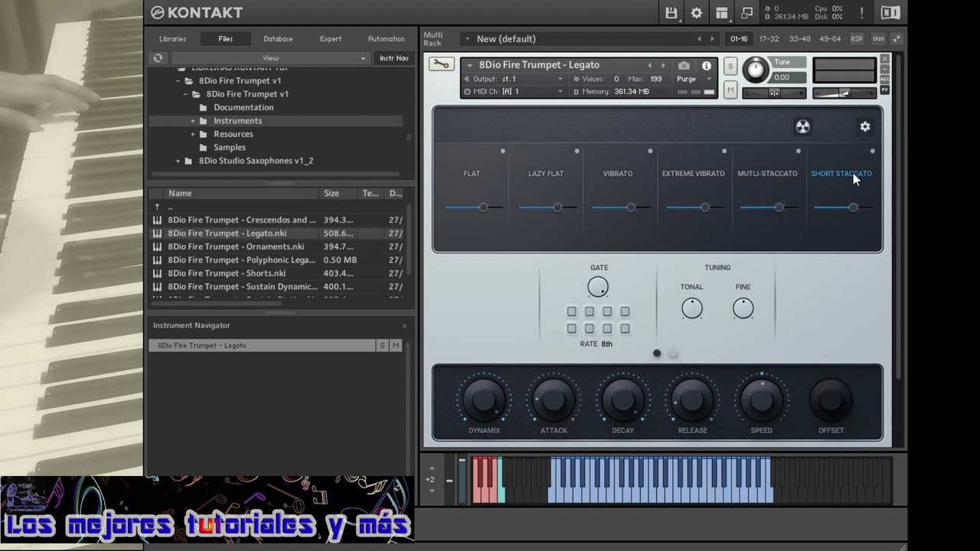
Task: Select the EXTREME VIBRATO articulation
Action: click(x=693, y=174)
